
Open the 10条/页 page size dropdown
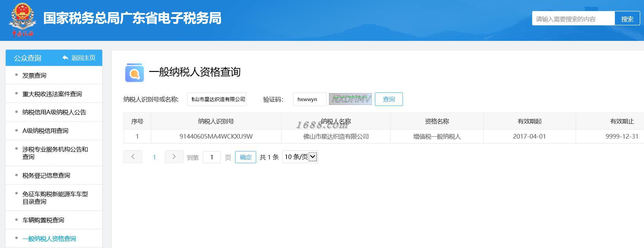pos(300,157)
